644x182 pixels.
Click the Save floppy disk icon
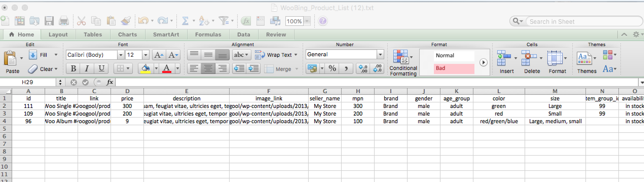coord(49,21)
